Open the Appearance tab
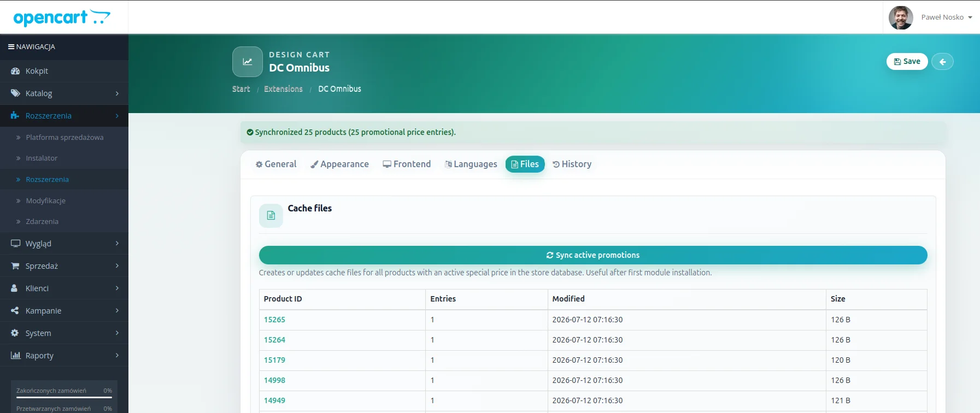The width and height of the screenshot is (980, 413). (x=339, y=164)
